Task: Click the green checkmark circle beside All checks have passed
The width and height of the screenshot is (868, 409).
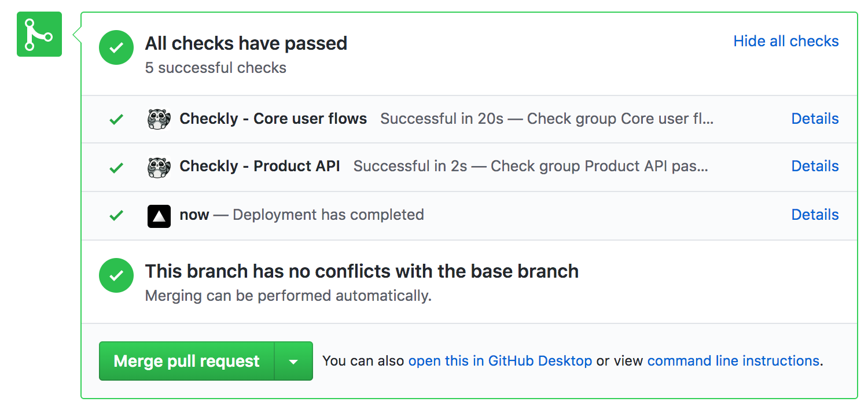Action: point(116,47)
